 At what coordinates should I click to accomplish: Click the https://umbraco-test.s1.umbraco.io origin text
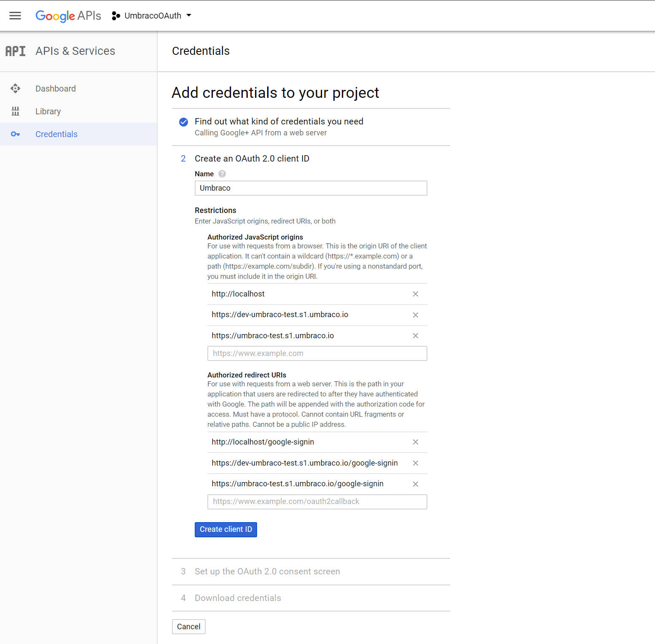(273, 336)
